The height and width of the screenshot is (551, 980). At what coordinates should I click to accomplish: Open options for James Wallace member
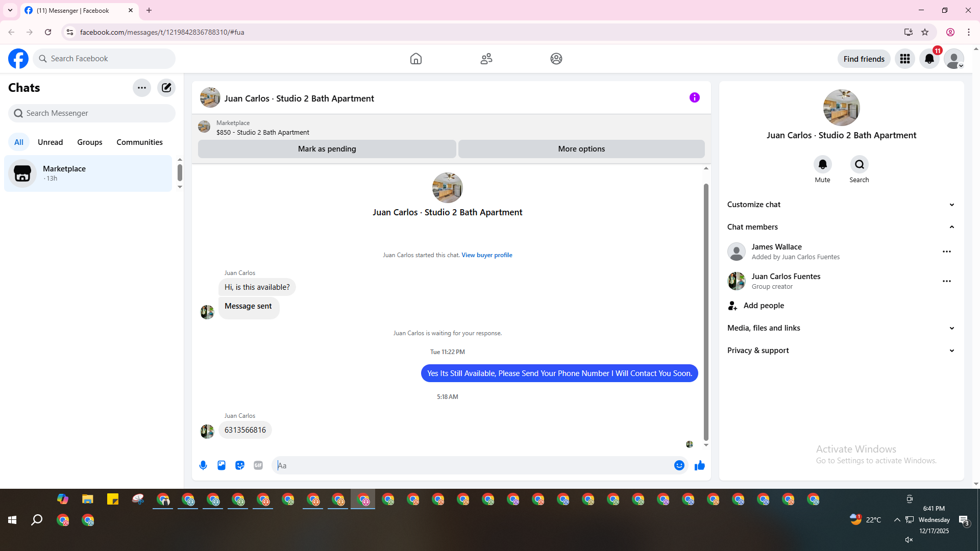coord(946,252)
